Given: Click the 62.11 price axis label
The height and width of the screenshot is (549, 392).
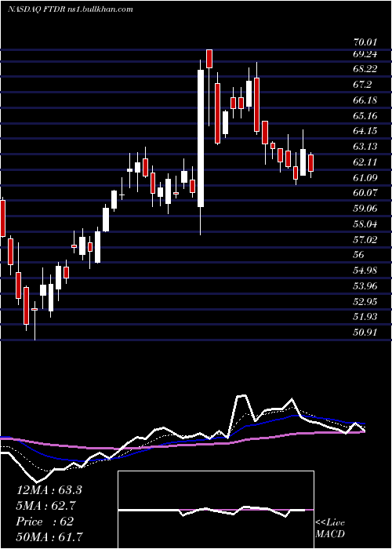Looking at the screenshot, I should (x=365, y=162).
